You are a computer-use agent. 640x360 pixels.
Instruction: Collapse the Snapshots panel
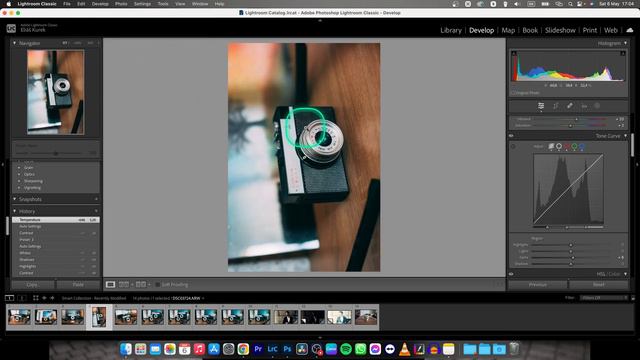(x=15, y=199)
